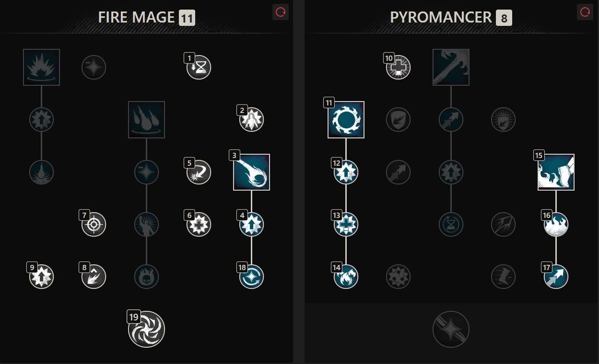
Task: Click the Fire Mage tree title
Action: (136, 18)
